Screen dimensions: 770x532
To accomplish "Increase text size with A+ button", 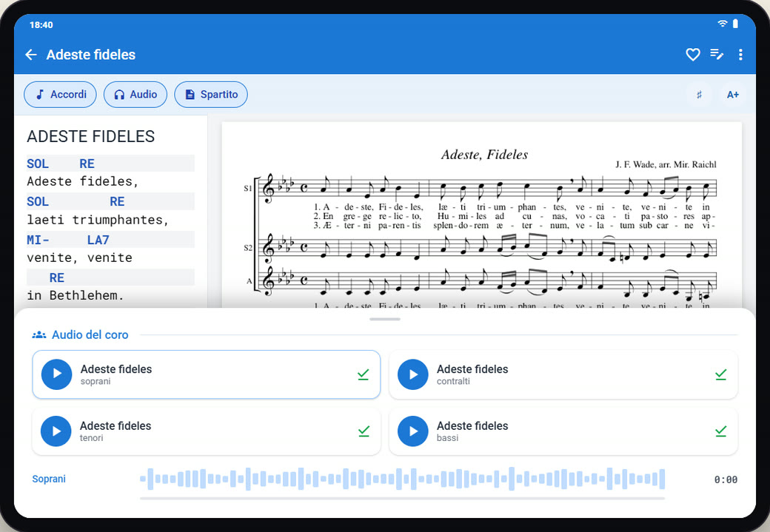I will (733, 95).
